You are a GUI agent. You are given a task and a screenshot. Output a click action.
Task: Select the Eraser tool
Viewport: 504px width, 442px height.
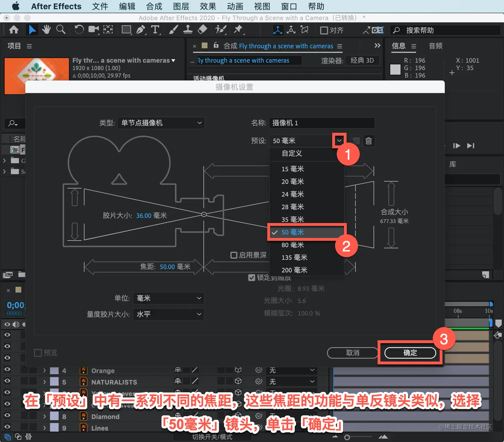coord(202,30)
